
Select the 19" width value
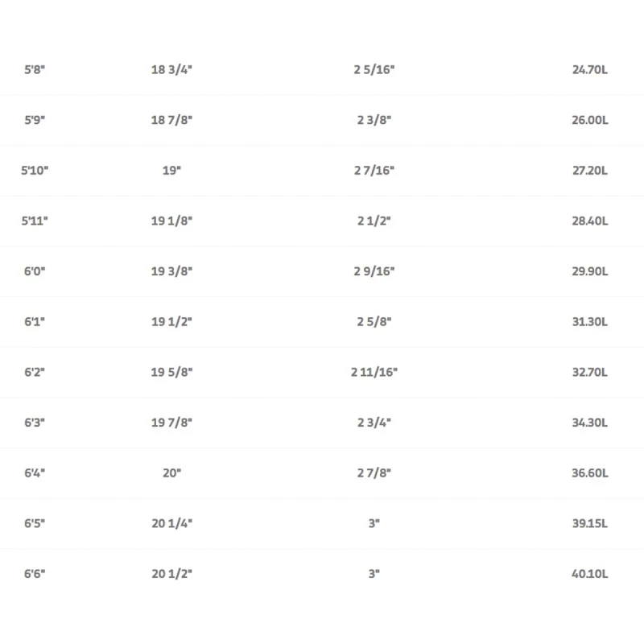(x=171, y=171)
